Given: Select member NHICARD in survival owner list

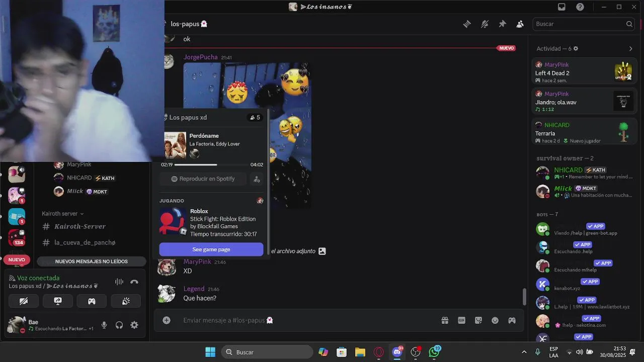Looking at the screenshot, I should [584, 173].
